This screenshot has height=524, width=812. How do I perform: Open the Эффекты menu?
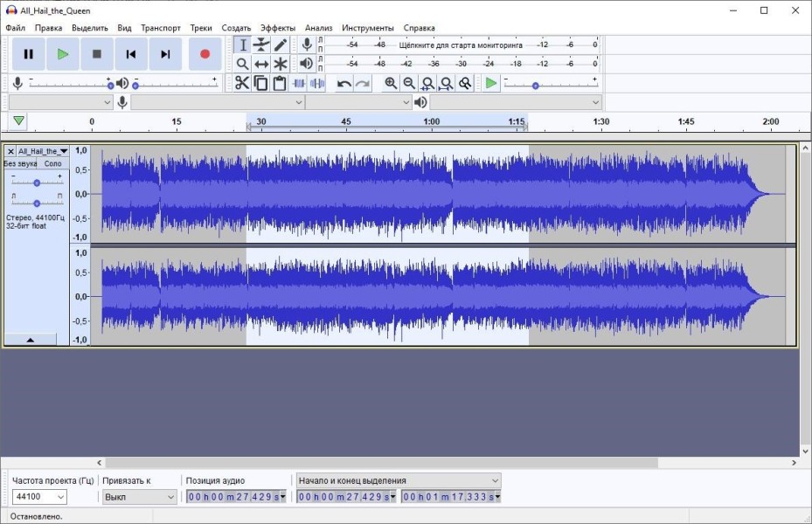tap(277, 28)
